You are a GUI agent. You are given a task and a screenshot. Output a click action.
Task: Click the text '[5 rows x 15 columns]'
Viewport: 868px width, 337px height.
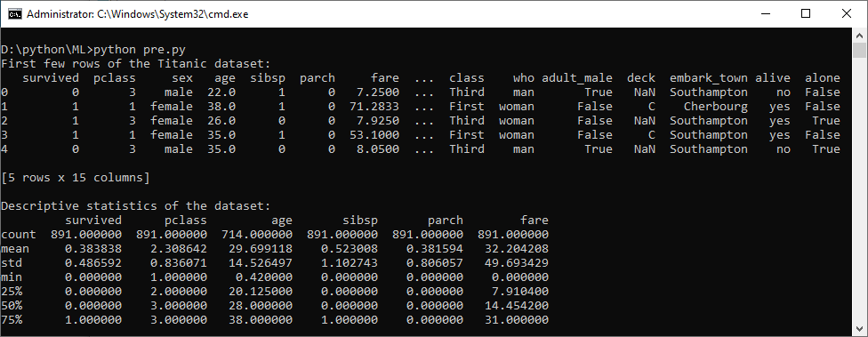(76, 178)
